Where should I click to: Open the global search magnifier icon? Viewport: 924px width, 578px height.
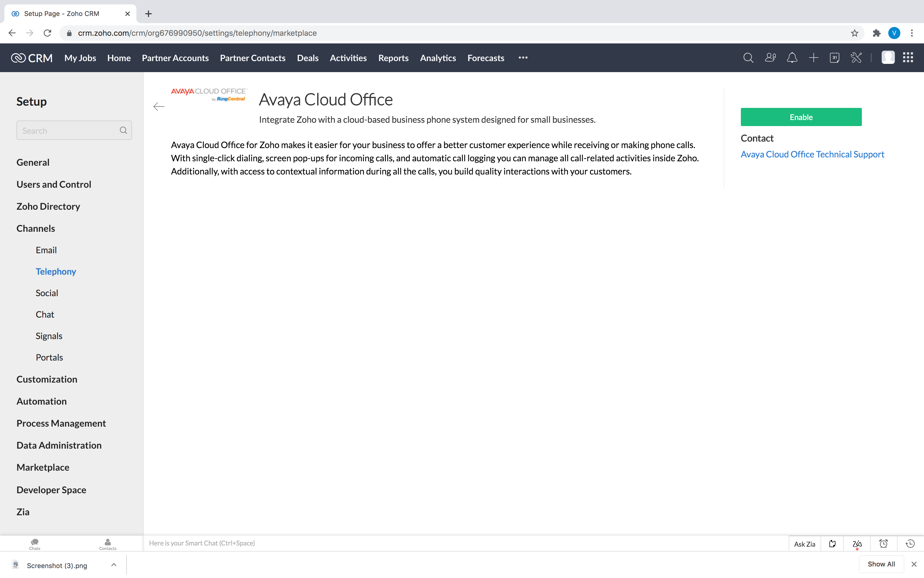[748, 58]
